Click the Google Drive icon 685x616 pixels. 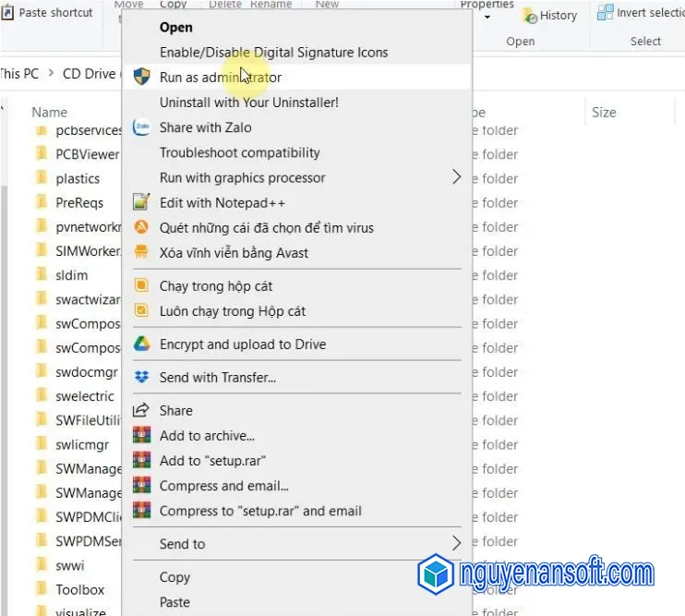click(141, 344)
